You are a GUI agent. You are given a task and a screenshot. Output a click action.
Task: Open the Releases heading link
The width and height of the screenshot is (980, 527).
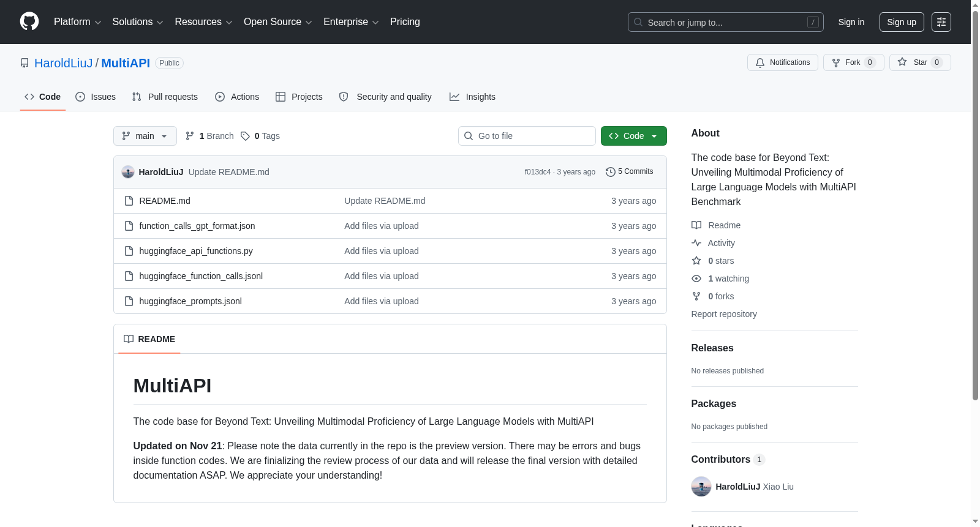(712, 348)
